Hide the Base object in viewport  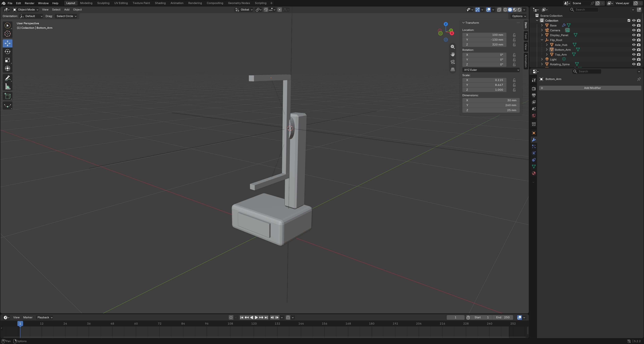pyautogui.click(x=634, y=25)
